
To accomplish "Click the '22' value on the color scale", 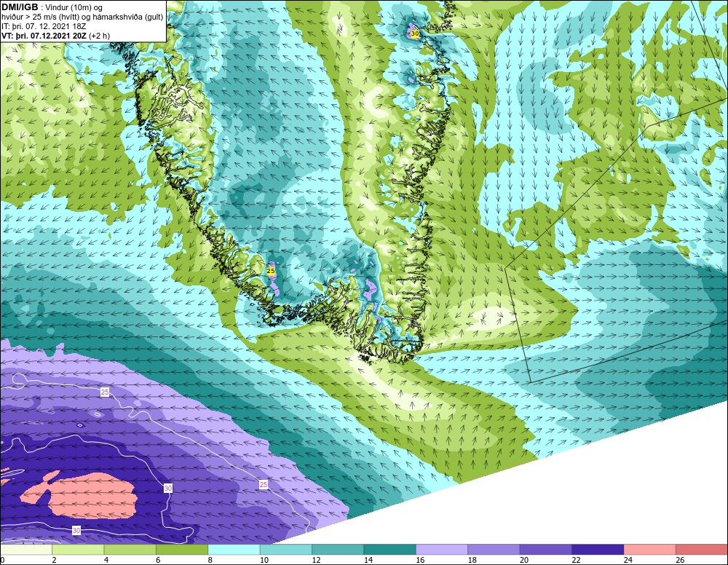I will [576, 560].
